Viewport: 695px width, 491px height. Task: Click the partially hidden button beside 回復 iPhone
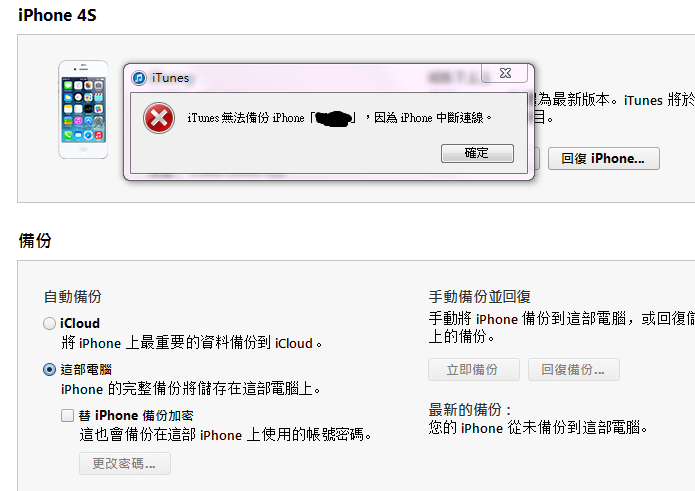[x=537, y=159]
